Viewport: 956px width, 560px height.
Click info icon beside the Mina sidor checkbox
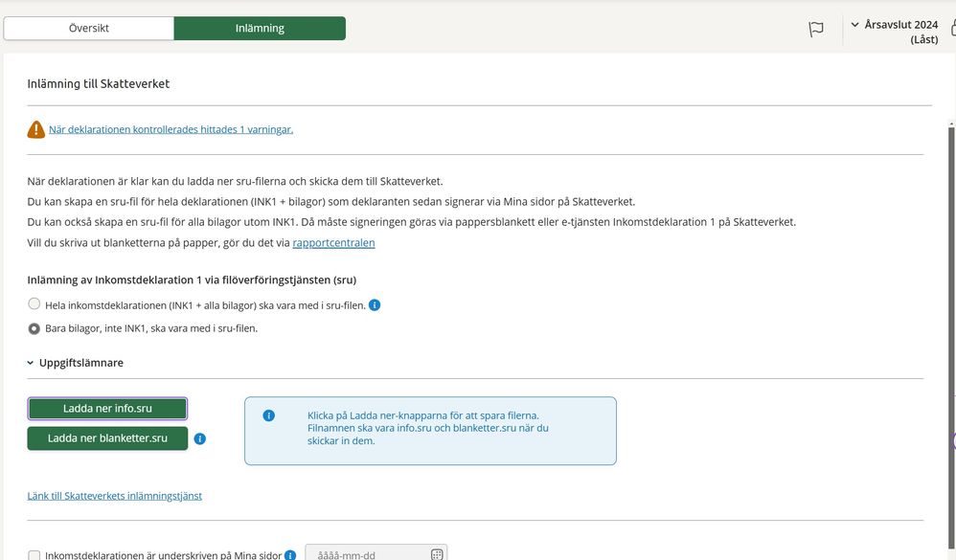[289, 555]
